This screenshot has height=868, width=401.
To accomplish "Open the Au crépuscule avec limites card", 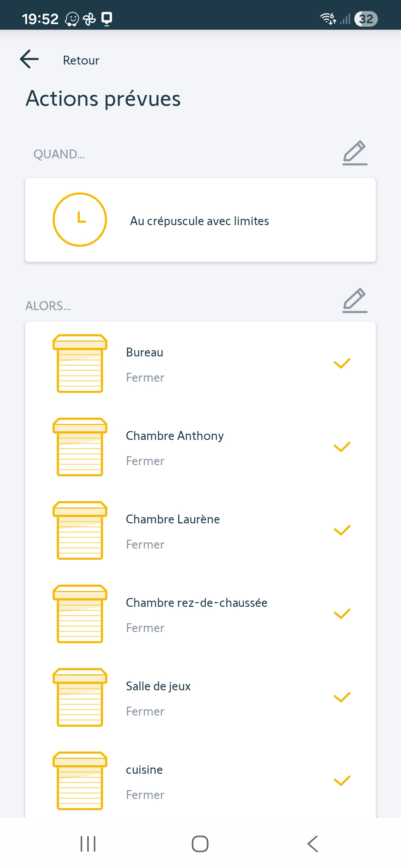I will tap(200, 221).
